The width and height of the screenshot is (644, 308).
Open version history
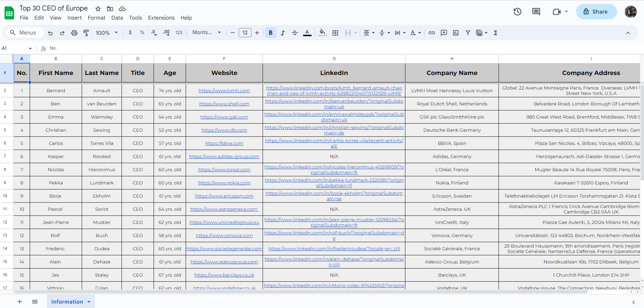517,12
